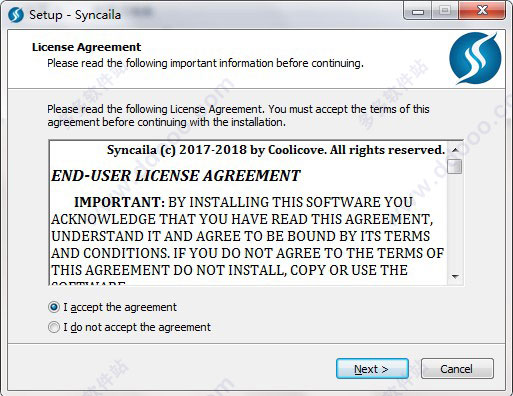The height and width of the screenshot is (396, 513).
Task: Click the Next > button
Action: pyautogui.click(x=372, y=369)
